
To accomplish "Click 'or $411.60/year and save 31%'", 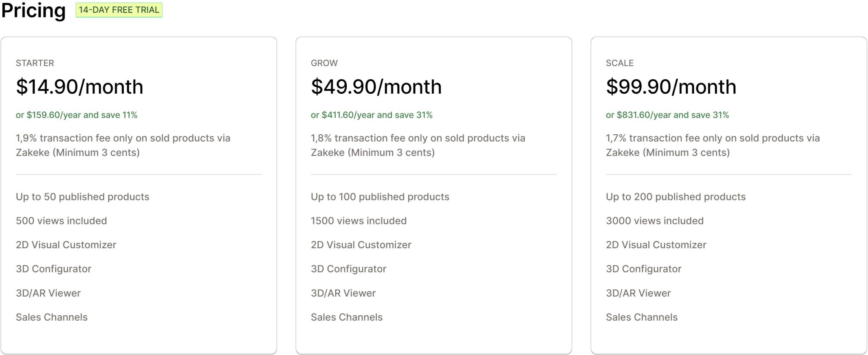I will [x=372, y=115].
